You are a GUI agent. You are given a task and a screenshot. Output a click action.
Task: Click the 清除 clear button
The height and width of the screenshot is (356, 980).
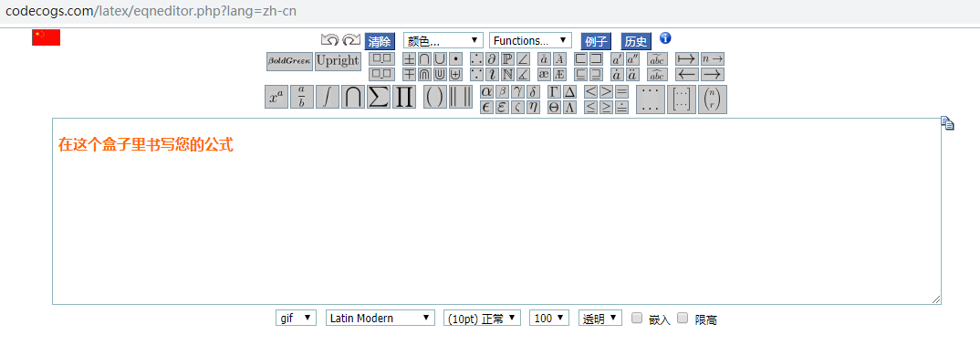point(380,41)
